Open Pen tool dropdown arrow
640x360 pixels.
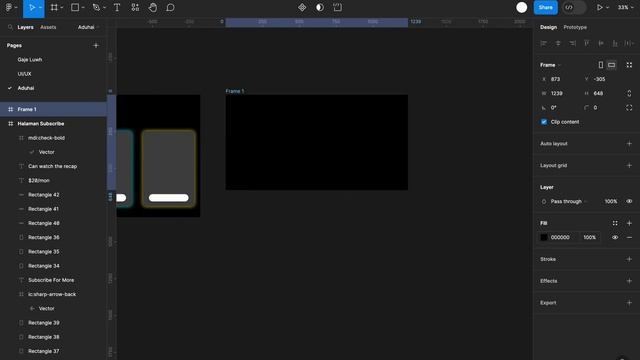(104, 8)
